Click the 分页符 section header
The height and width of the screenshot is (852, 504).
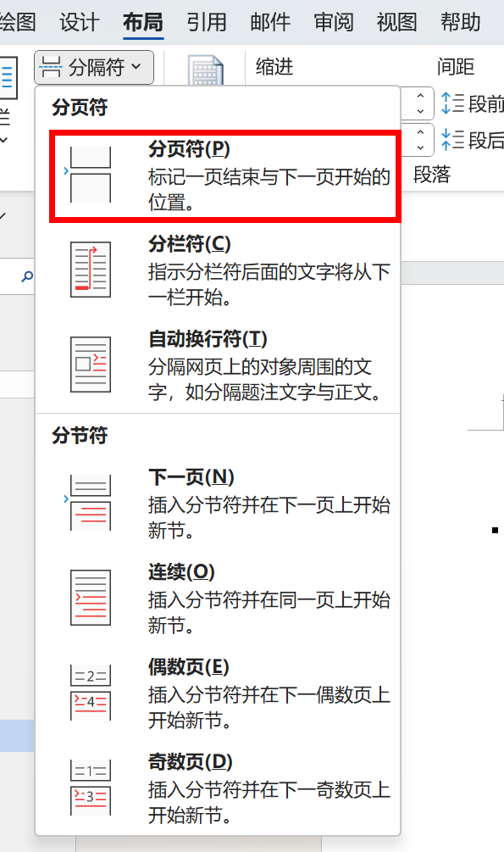tap(80, 107)
